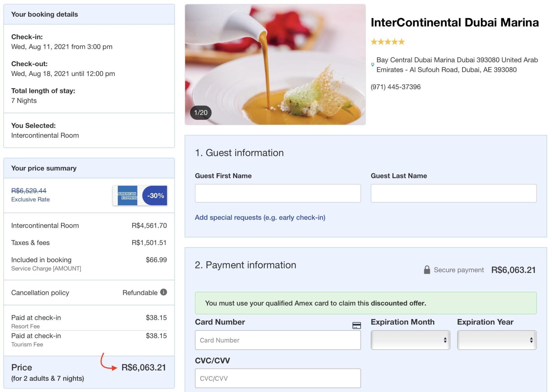The width and height of the screenshot is (552, 392).
Task: Click the map pin icon beside the address
Action: [373, 65]
